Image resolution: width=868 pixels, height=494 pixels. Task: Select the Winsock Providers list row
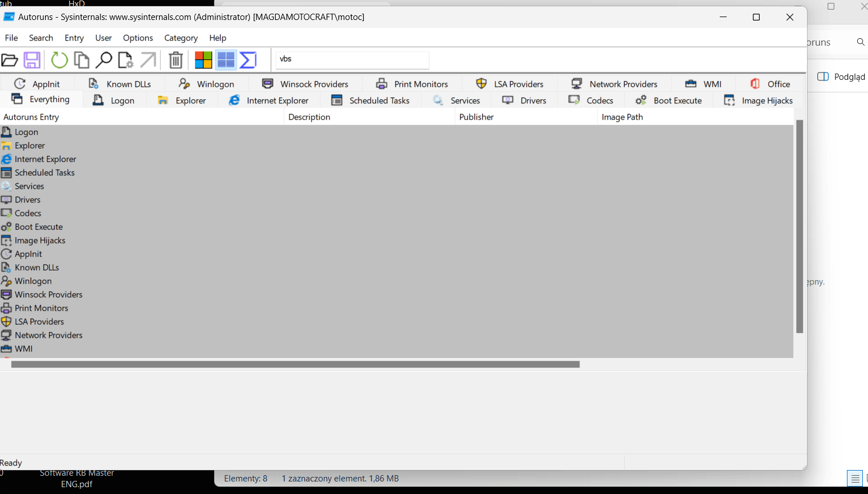(397, 294)
